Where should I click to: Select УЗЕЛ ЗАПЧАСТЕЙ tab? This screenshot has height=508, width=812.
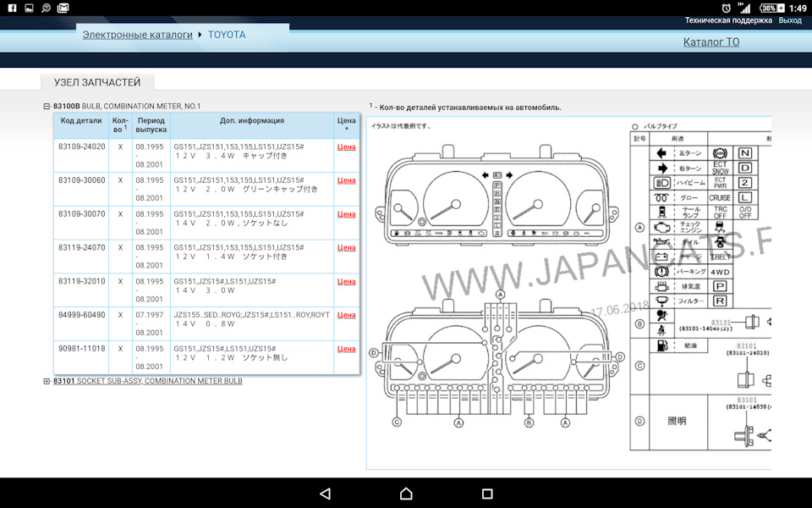[x=97, y=82]
